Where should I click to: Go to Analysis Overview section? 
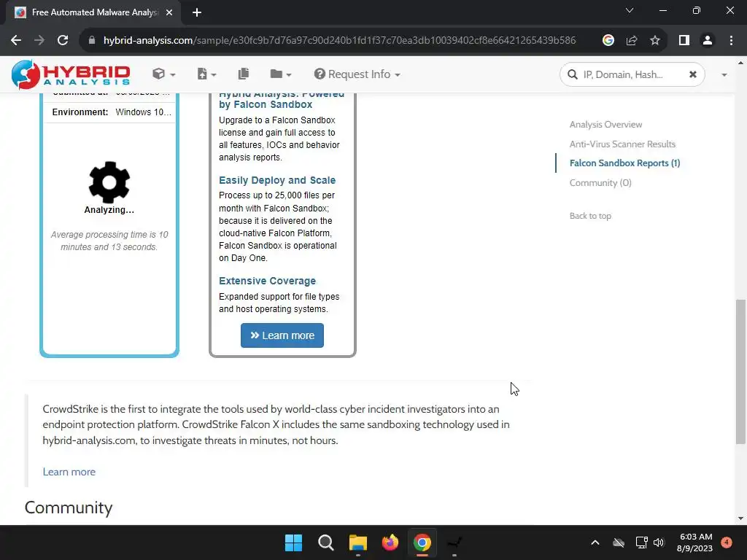point(605,124)
